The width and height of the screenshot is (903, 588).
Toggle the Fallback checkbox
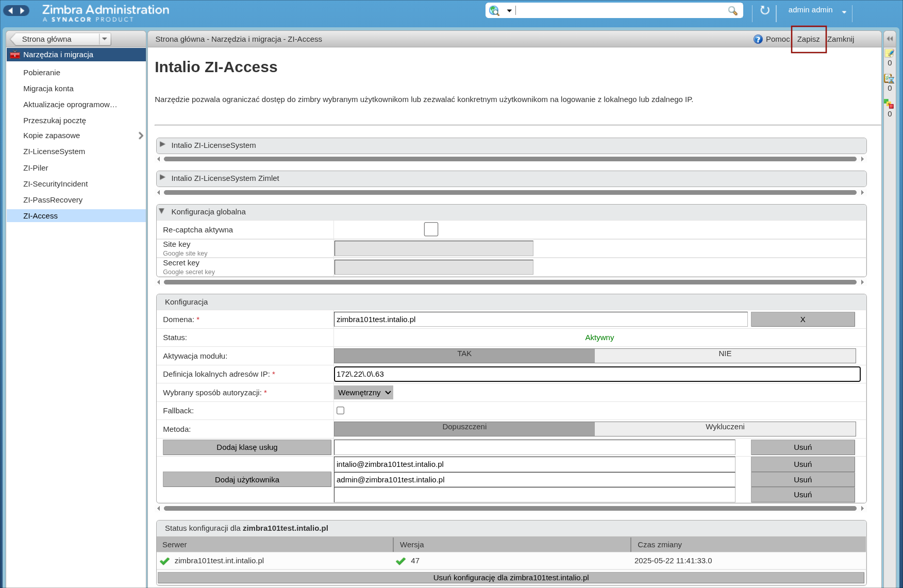pyautogui.click(x=340, y=411)
